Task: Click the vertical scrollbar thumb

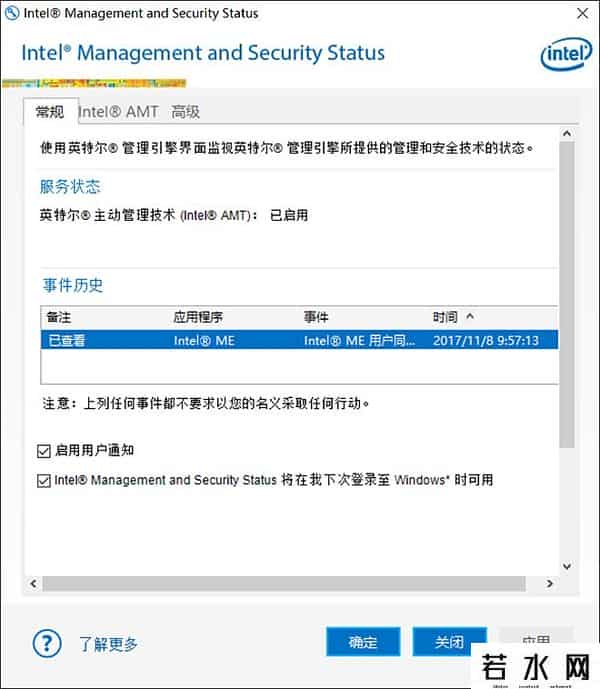Action: coord(567,290)
